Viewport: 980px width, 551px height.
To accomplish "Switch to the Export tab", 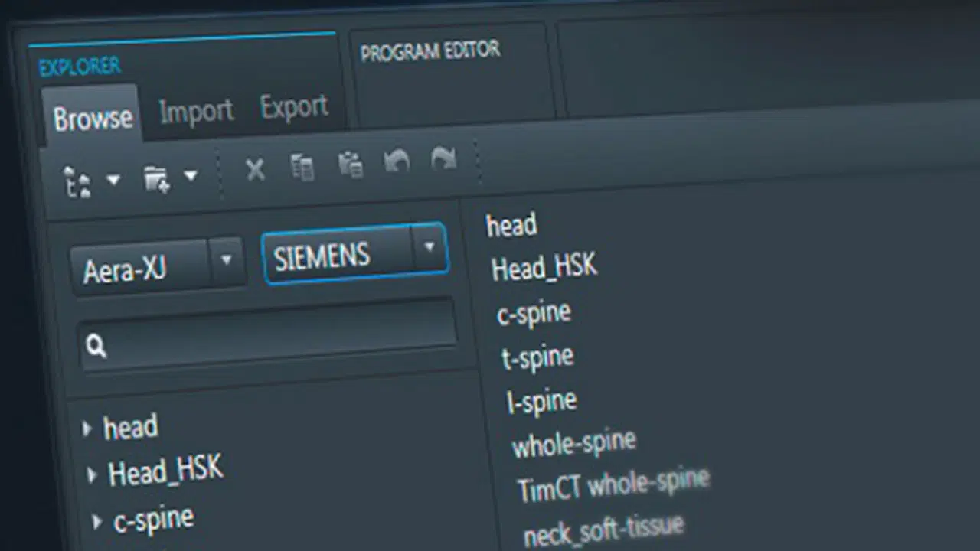I will click(x=294, y=106).
